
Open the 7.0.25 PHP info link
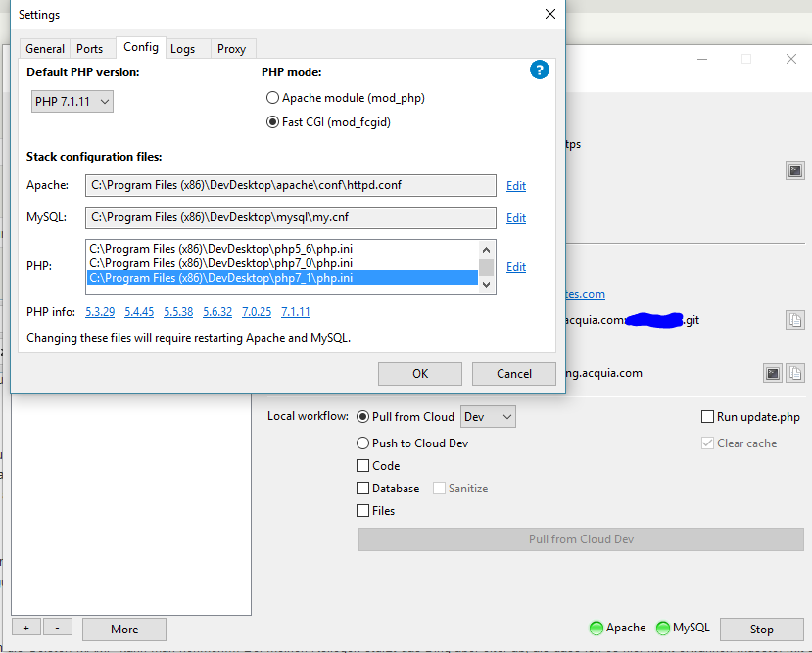point(257,312)
